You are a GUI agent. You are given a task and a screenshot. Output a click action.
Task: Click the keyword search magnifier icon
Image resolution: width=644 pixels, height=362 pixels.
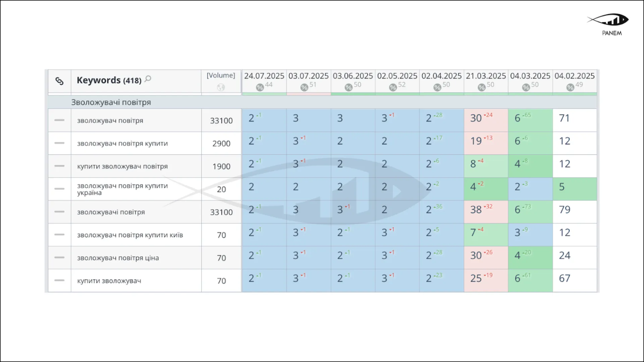tap(148, 79)
